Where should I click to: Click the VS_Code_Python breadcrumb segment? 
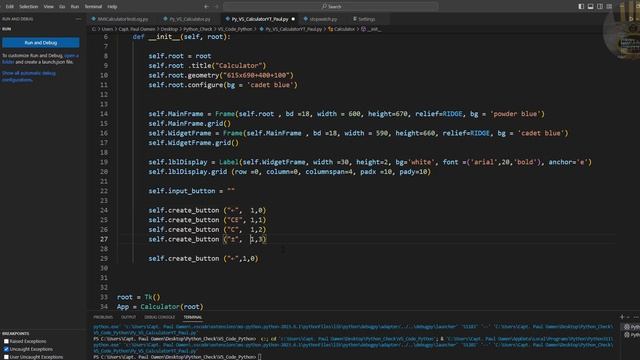[x=235, y=29]
